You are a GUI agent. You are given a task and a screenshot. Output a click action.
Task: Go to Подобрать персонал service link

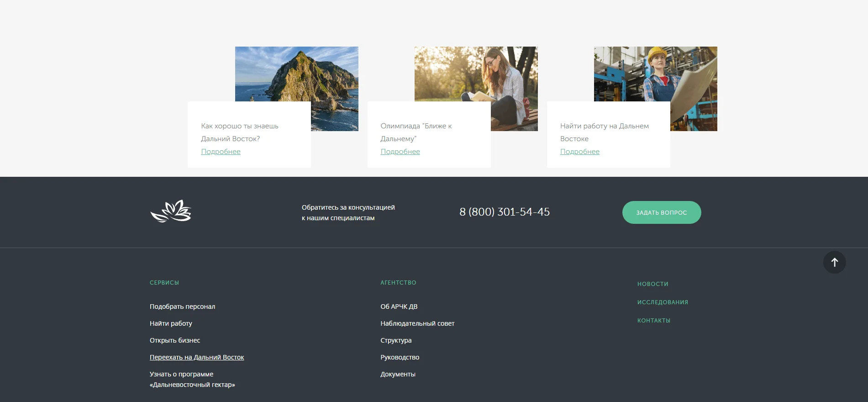pyautogui.click(x=182, y=307)
